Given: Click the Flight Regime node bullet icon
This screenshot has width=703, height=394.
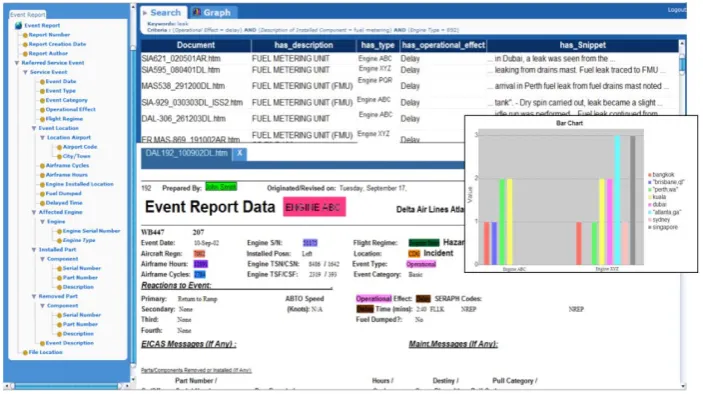Looking at the screenshot, I should (x=42, y=119).
